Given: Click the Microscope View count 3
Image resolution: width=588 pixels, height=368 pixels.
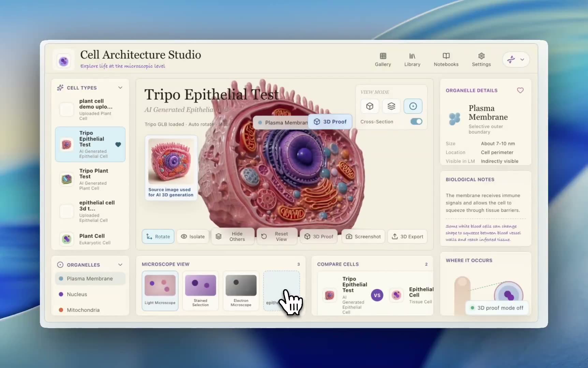Looking at the screenshot, I should tap(298, 264).
